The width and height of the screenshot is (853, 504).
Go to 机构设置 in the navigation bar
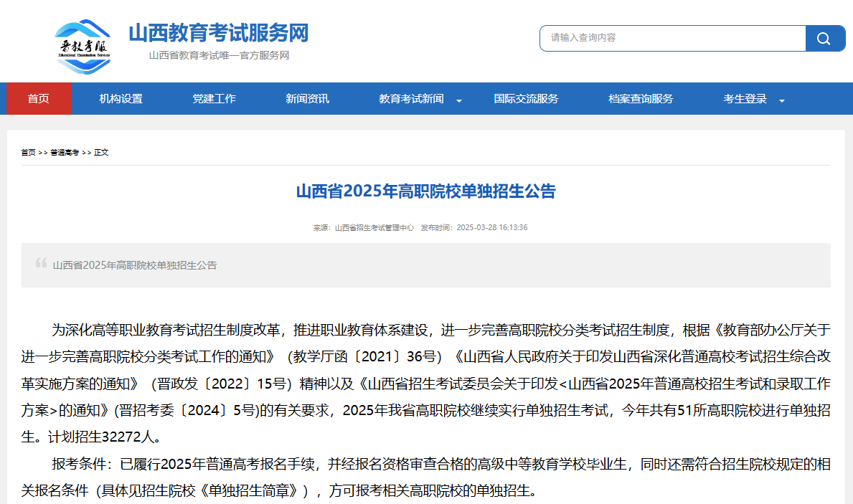coord(121,99)
